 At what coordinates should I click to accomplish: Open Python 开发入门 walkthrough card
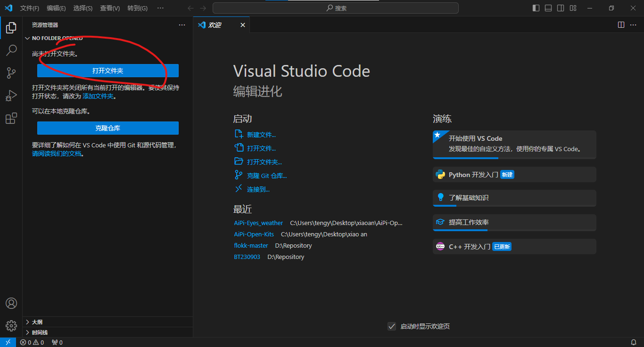coord(514,174)
